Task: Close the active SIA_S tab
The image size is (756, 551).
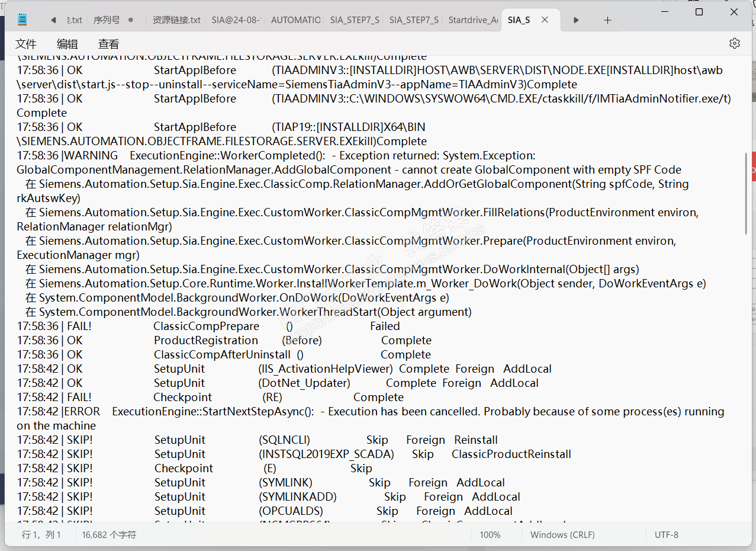Action: (545, 20)
